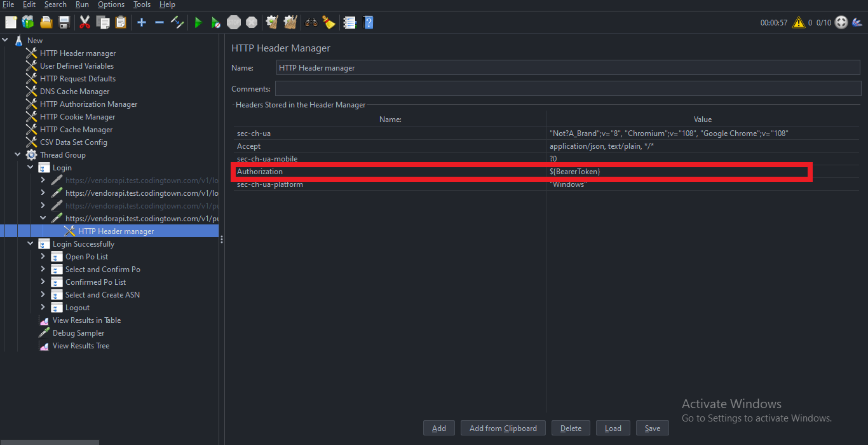Screen dimensions: 868x445
Task: Click the Comments input field
Action: pyautogui.click(x=567, y=89)
